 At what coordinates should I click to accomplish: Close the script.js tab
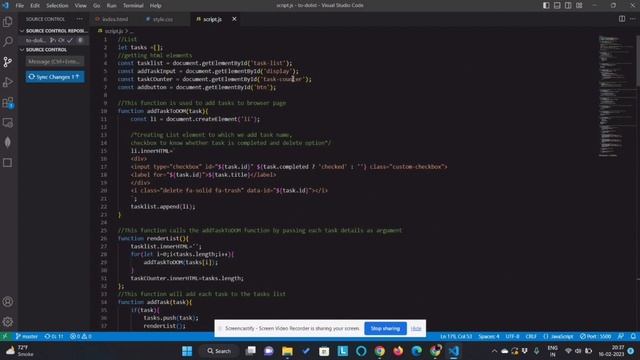pyautogui.click(x=234, y=19)
